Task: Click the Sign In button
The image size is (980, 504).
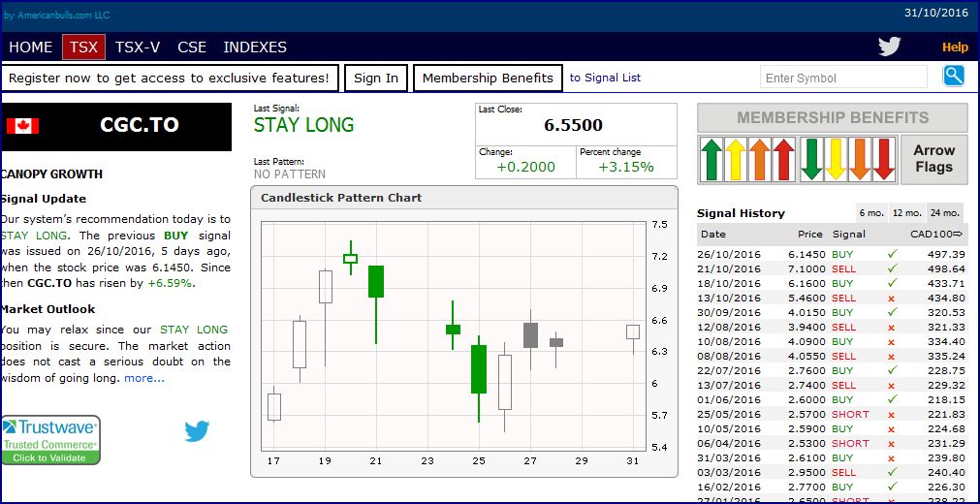Action: (376, 79)
